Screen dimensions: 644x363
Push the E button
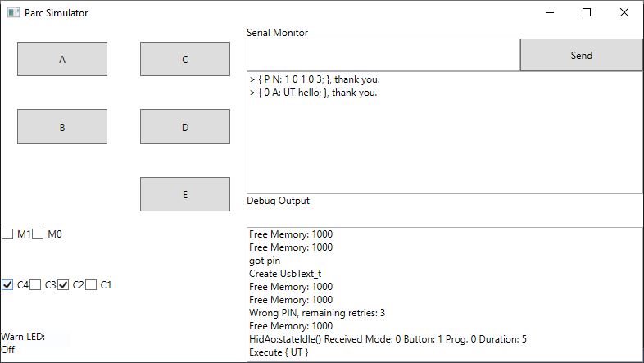[185, 194]
